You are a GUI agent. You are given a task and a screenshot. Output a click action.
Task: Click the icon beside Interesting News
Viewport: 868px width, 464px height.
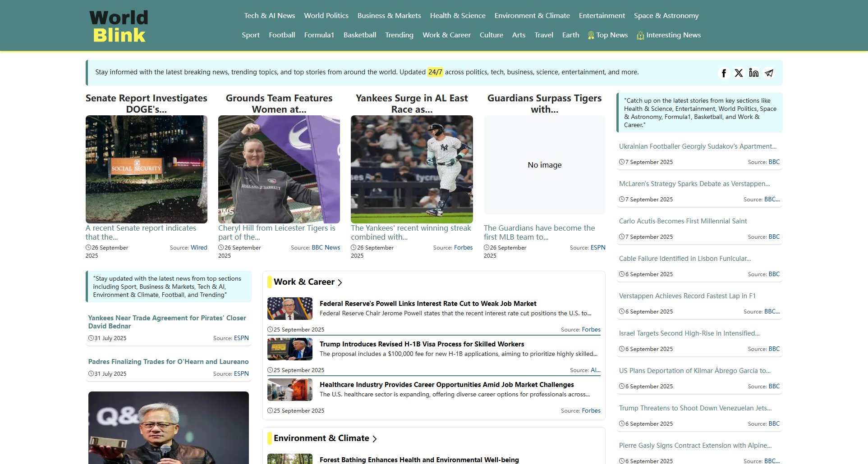(x=640, y=35)
